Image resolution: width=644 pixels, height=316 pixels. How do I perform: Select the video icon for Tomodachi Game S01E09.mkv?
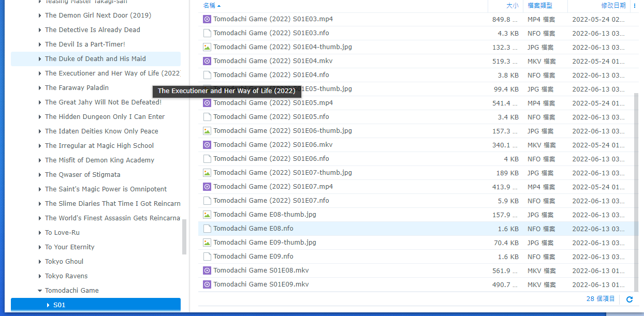tap(207, 284)
